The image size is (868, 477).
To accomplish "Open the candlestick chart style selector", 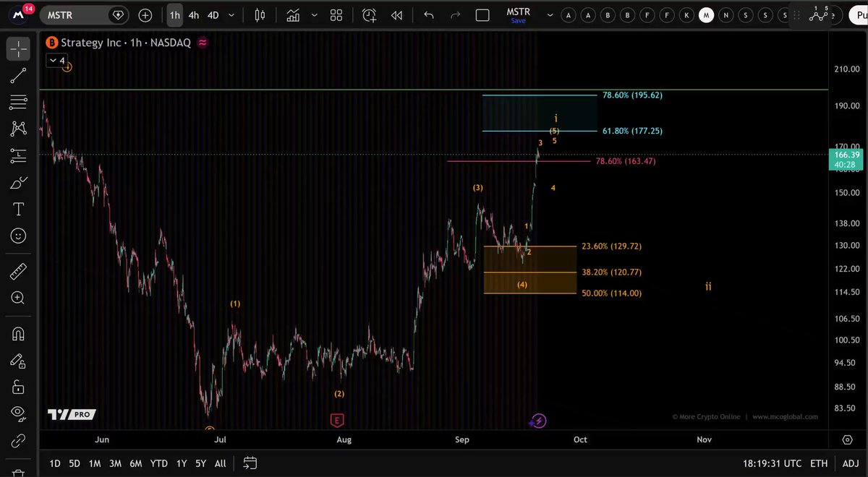I will pos(260,14).
